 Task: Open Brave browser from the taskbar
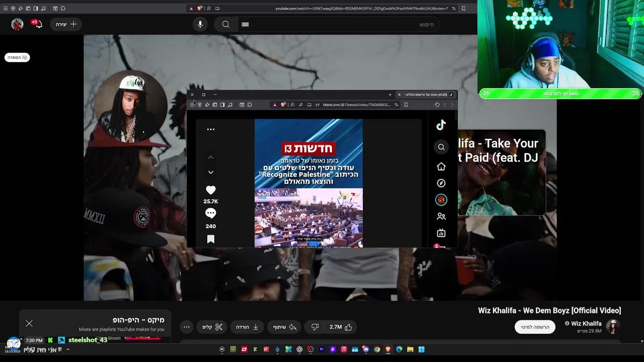[x=388, y=349]
